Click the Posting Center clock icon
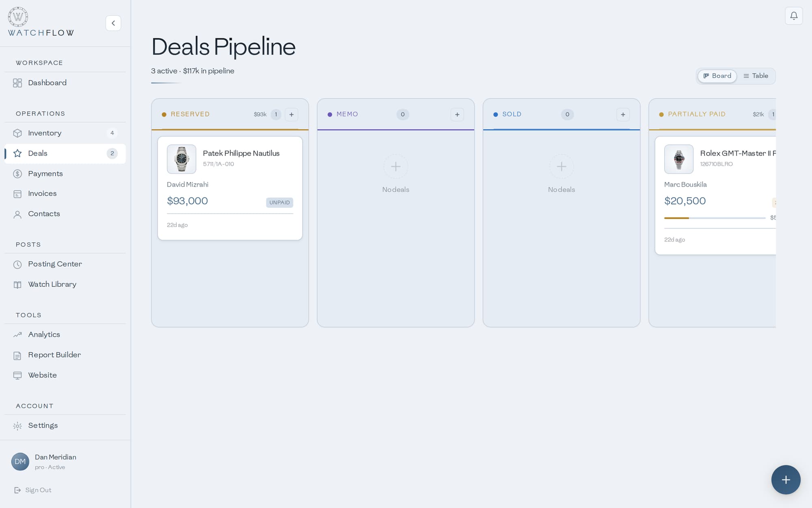 pos(17,265)
